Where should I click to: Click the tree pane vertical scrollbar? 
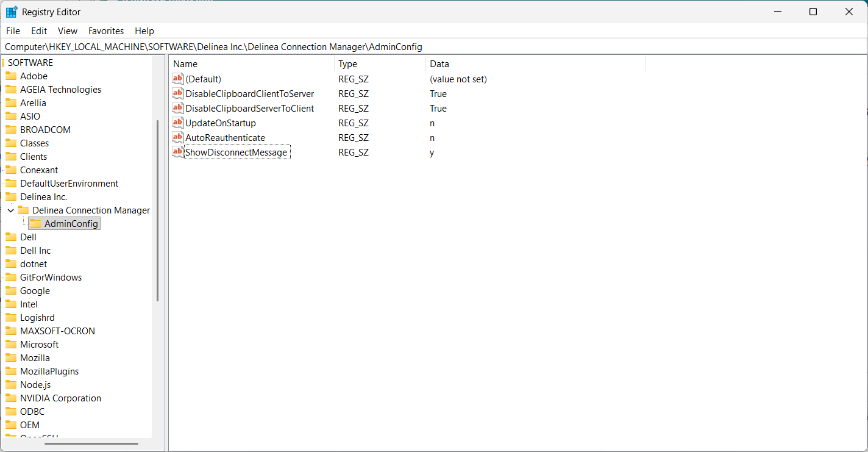tap(157, 210)
